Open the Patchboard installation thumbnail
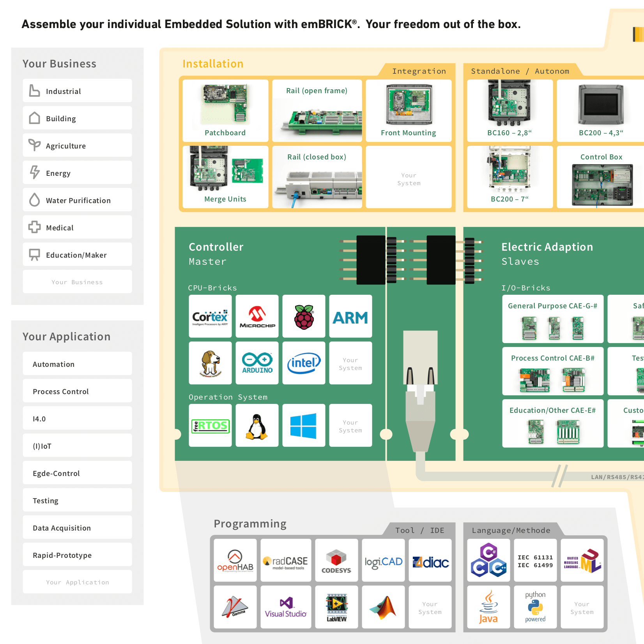 point(225,111)
